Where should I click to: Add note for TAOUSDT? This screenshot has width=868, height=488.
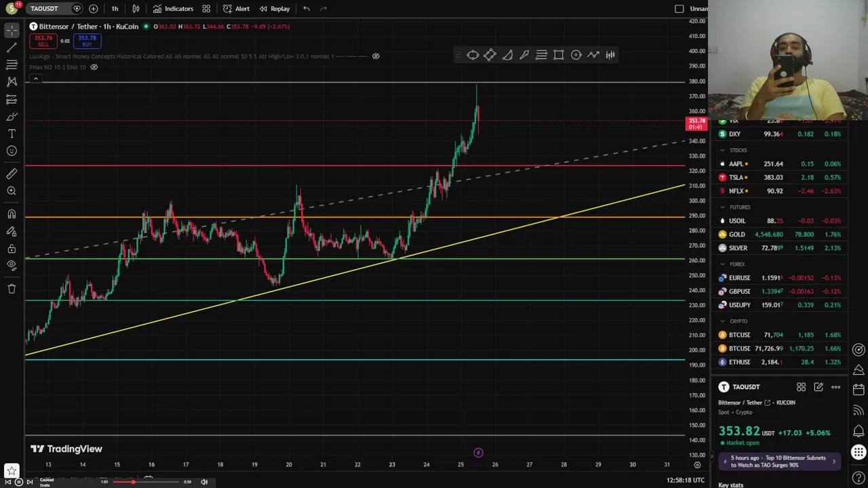click(818, 387)
